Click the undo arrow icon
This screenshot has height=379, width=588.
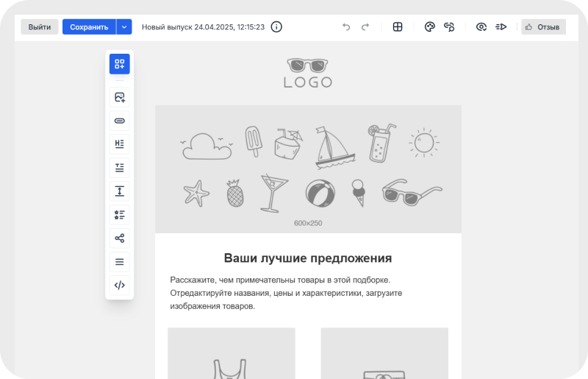coord(346,27)
